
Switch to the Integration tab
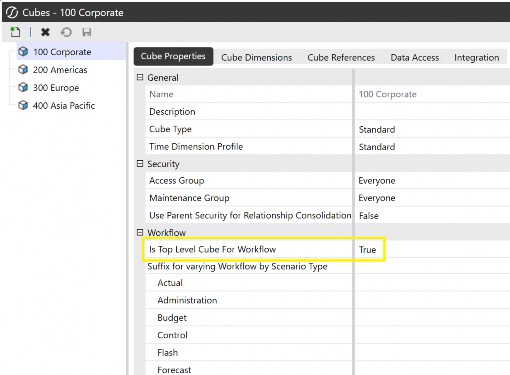477,57
